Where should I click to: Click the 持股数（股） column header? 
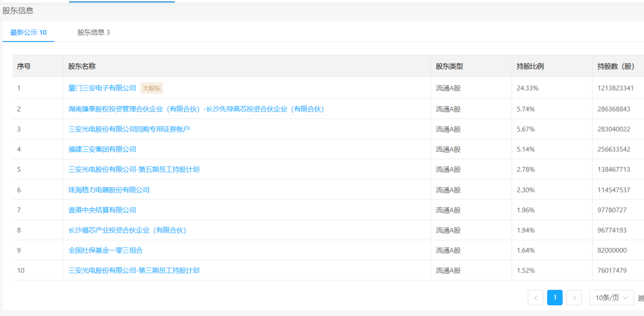point(615,66)
